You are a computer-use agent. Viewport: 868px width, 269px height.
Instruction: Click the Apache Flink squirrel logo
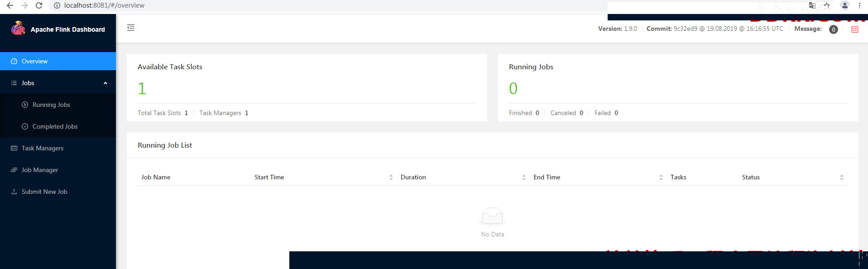(18, 28)
